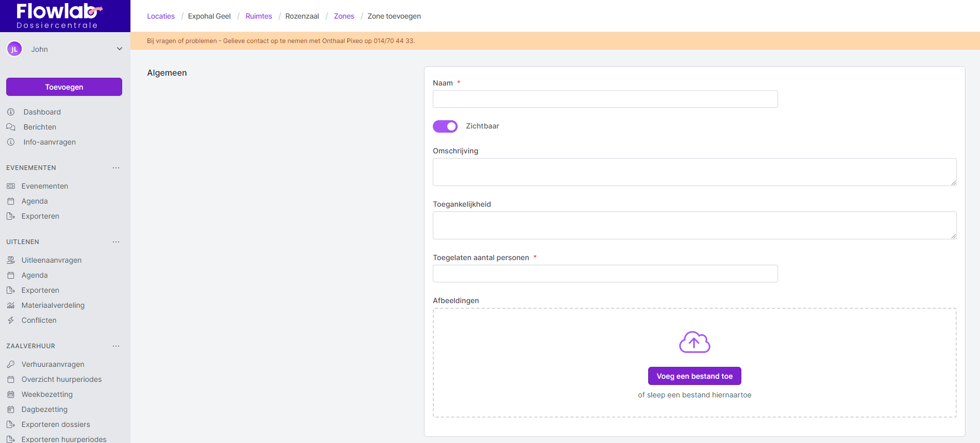Image resolution: width=980 pixels, height=443 pixels.
Task: Click the Materiaalverdeling chart icon
Action: point(11,305)
